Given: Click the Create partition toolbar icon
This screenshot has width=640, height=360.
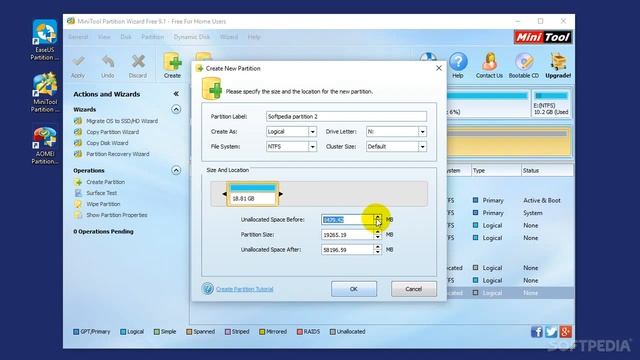Looking at the screenshot, I should (x=172, y=65).
